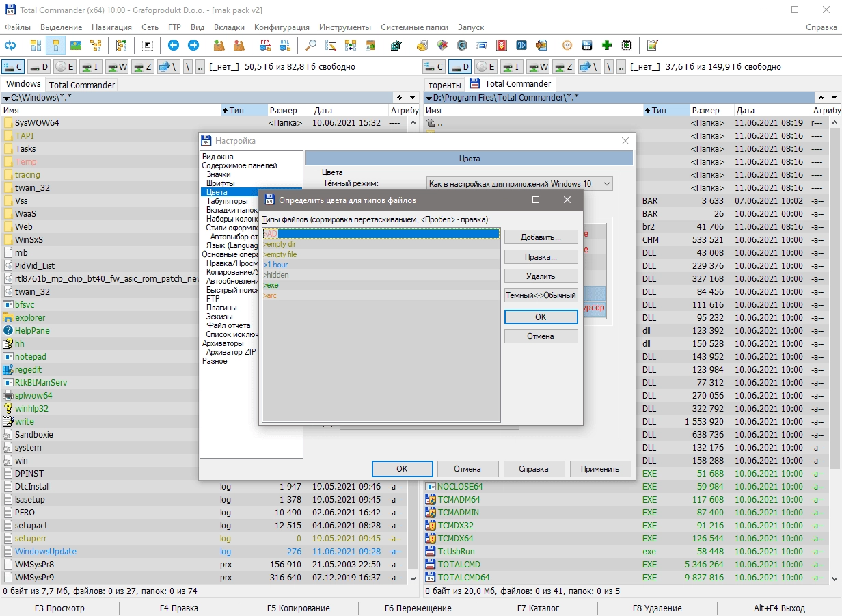Select Разное in settings tree

click(x=215, y=361)
